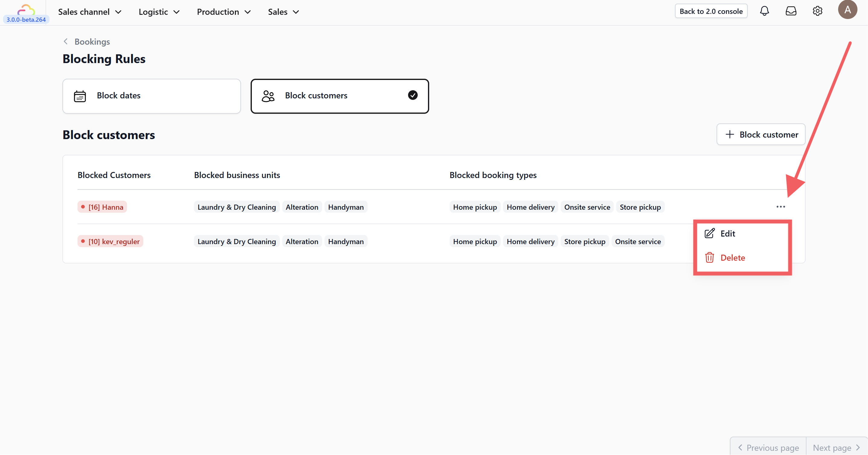Viewport: 868px width, 455px height.
Task: Click the back chevron beside Bookings
Action: (66, 41)
